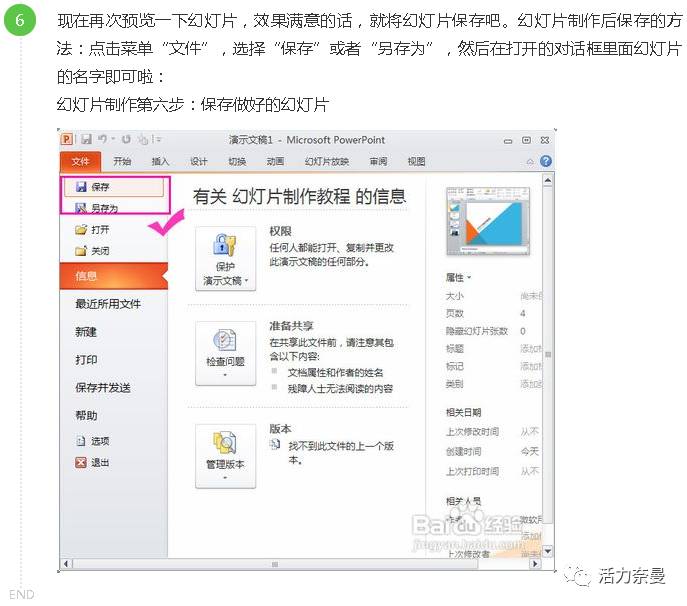This screenshot has height=606, width=687.
Task: Switch to the 设计 tab
Action: tap(198, 161)
